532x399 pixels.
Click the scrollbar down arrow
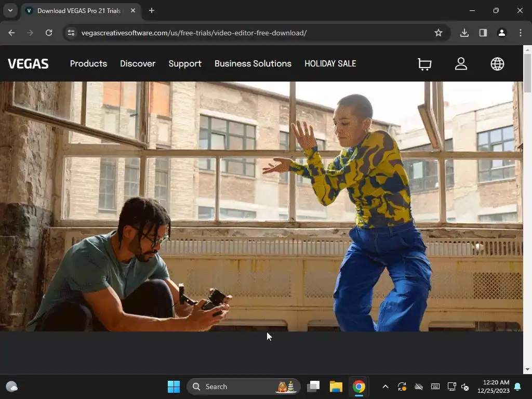[527, 369]
